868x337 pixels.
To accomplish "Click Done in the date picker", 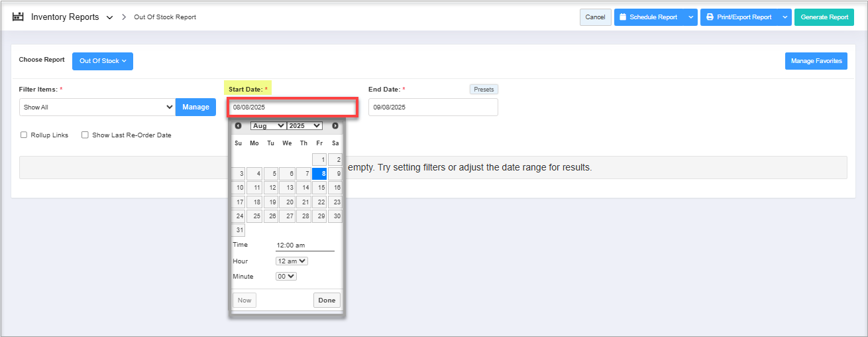I will (327, 301).
